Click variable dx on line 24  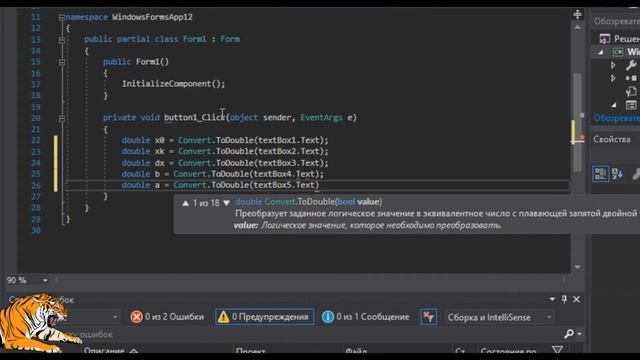(159, 163)
